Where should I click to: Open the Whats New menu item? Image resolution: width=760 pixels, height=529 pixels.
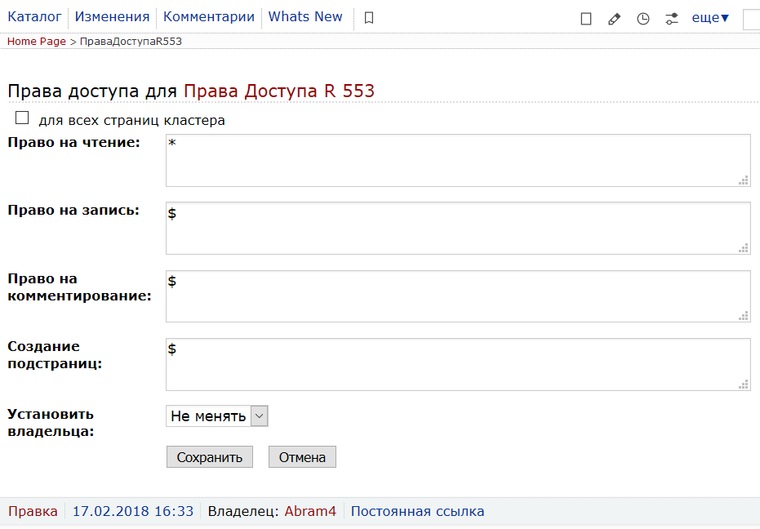[x=305, y=16]
